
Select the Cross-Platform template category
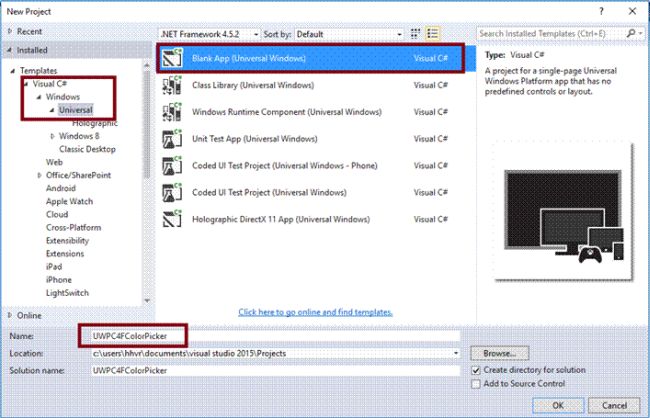73,228
